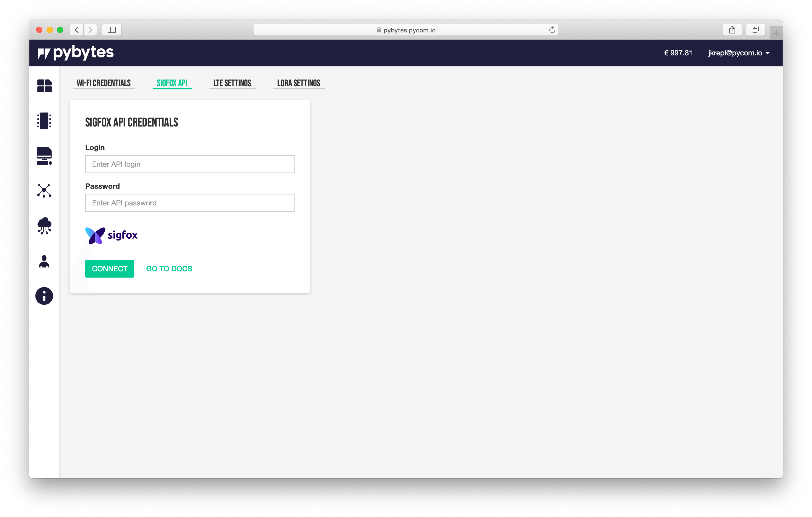Toggle the Safari sidebar button
Screen dimensions: 812x517
112,30
